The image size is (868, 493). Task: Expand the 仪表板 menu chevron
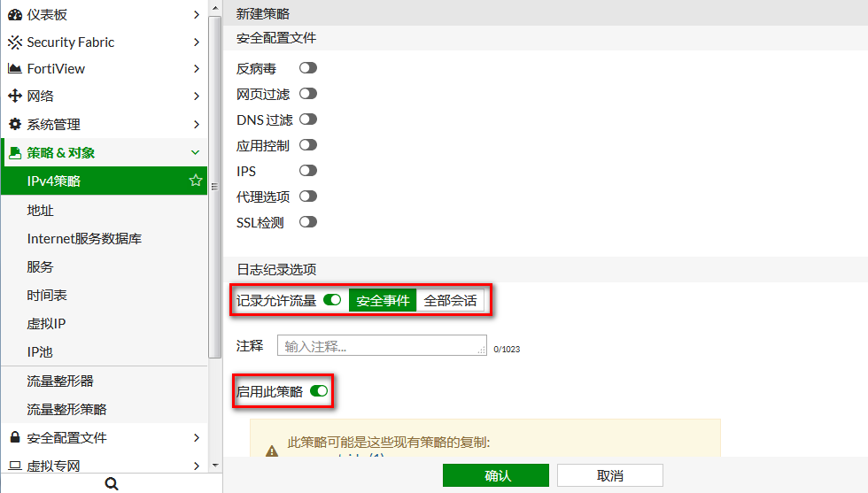pos(196,14)
